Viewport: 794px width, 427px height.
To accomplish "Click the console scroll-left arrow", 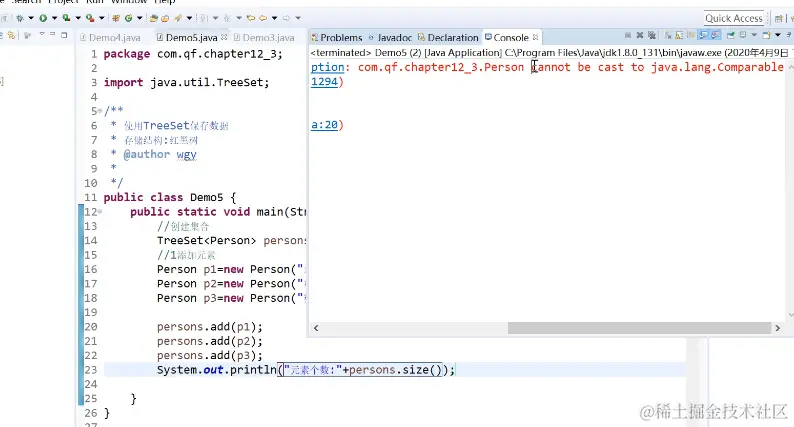I will pyautogui.click(x=316, y=328).
